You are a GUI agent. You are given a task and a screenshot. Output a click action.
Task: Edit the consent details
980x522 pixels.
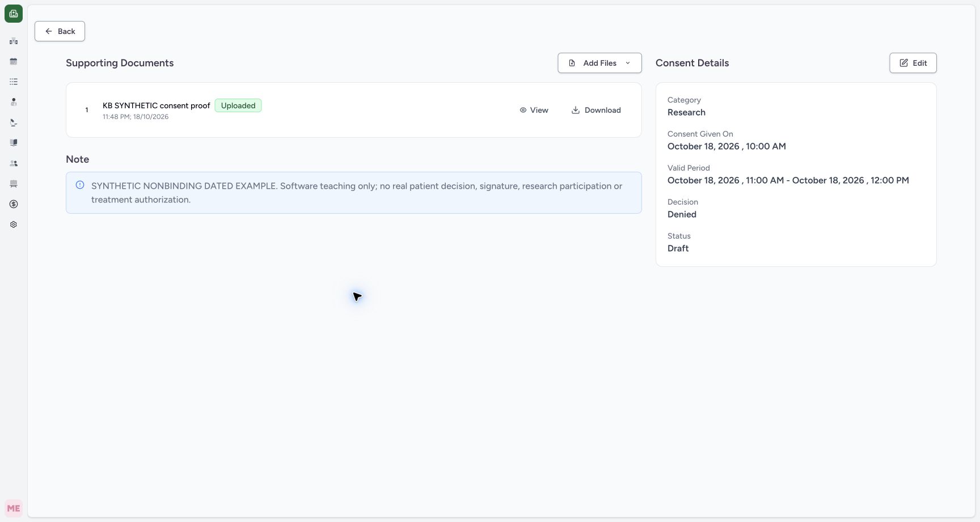913,63
